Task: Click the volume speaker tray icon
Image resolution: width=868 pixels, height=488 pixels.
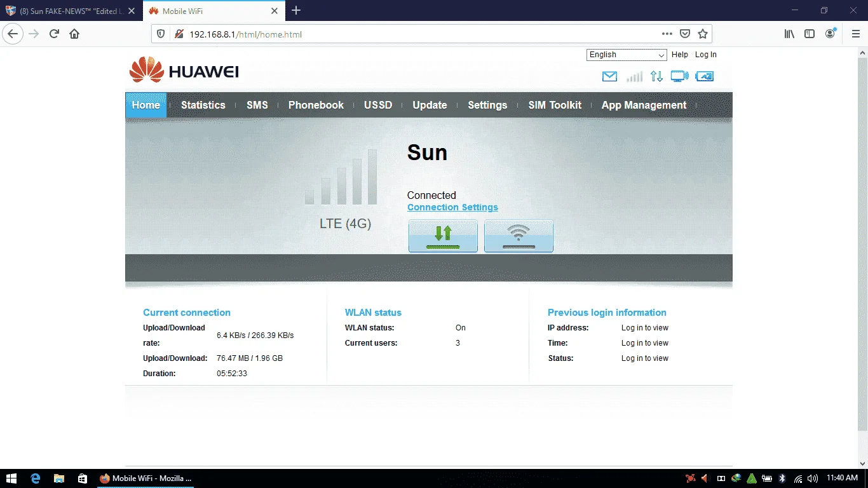Action: click(x=814, y=478)
